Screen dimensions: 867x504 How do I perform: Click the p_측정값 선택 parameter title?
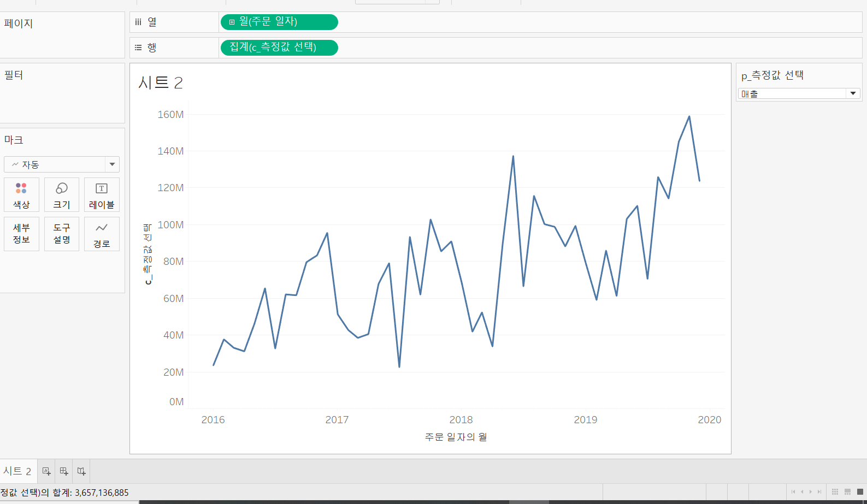click(772, 75)
